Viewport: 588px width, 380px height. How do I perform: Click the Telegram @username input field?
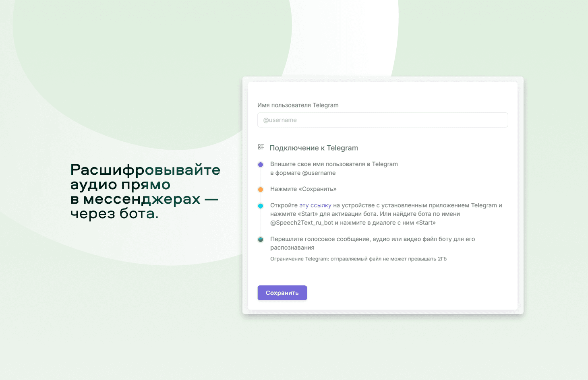[x=383, y=120]
